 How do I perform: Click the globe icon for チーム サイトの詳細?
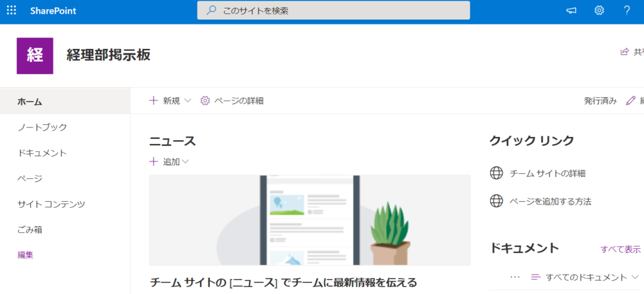[x=497, y=173]
